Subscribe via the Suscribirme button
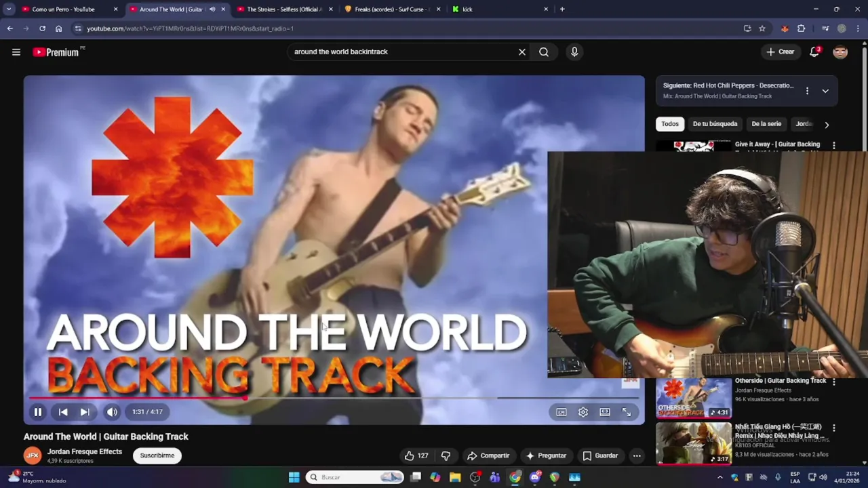Image resolution: width=868 pixels, height=488 pixels. (x=157, y=455)
